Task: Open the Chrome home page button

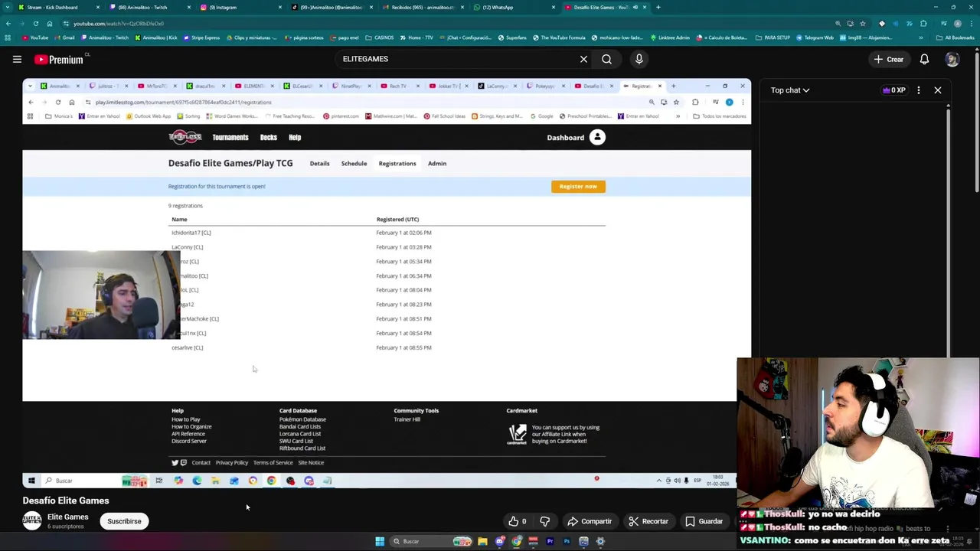Action: click(x=49, y=24)
